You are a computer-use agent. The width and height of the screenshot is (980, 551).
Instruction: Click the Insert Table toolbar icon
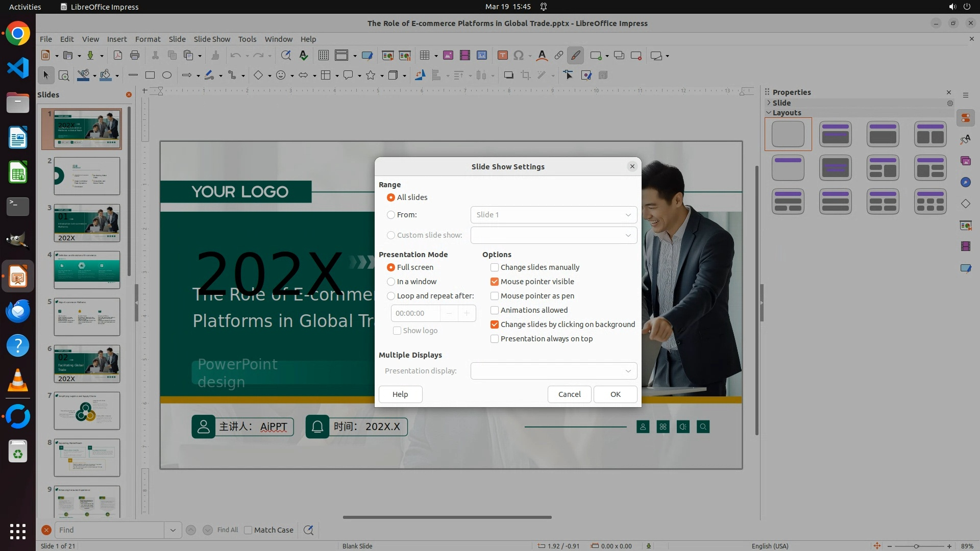[x=424, y=55]
